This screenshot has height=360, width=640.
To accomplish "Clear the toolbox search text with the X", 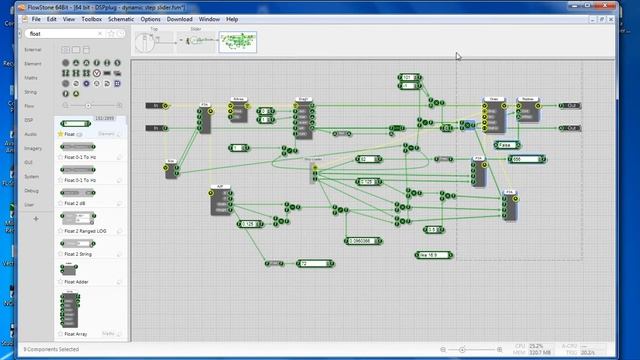I will [100, 33].
